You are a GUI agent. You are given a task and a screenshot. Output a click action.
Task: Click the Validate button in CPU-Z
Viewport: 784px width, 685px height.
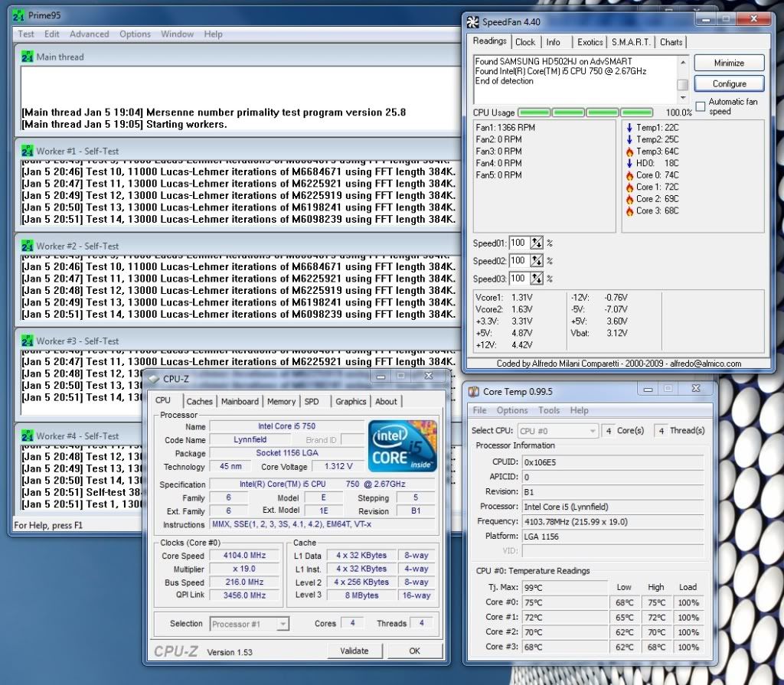point(354,651)
